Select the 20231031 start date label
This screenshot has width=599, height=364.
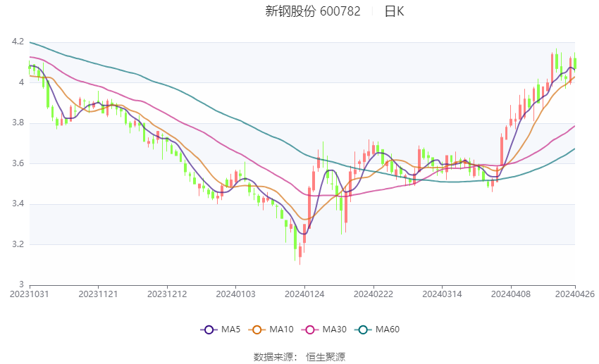click(30, 294)
